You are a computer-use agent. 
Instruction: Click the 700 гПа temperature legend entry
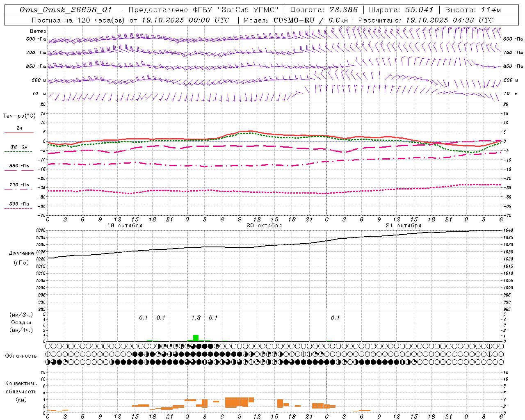[x=19, y=185]
